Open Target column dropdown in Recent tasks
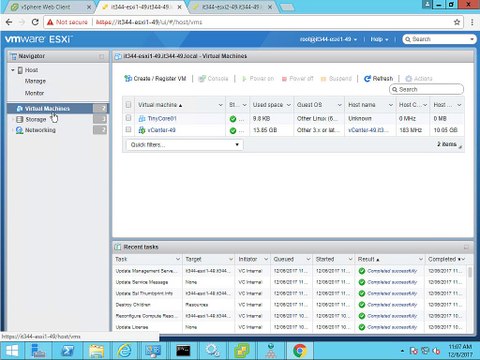480x360 pixels. coord(230,259)
